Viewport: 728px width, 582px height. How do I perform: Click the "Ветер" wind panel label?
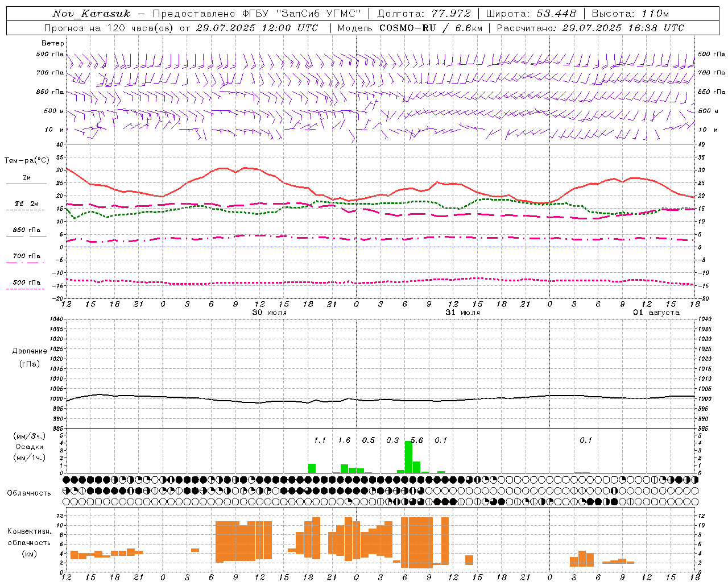[53, 43]
